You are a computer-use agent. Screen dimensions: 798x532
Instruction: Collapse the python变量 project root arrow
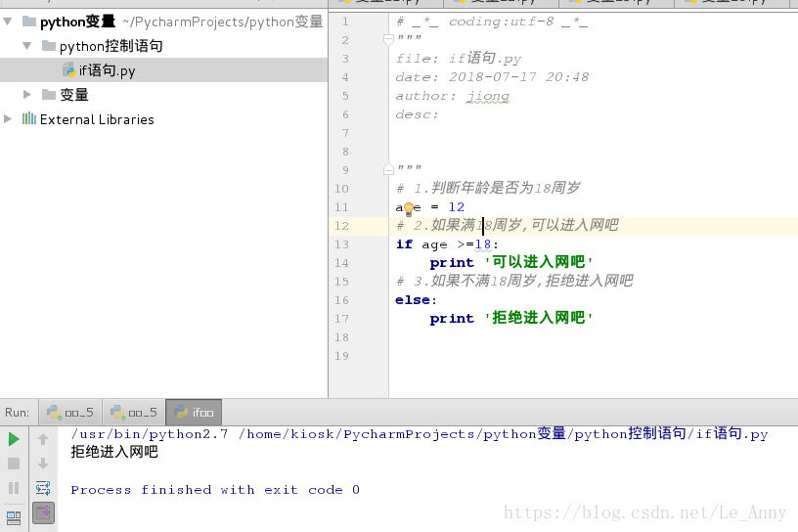tap(8, 22)
